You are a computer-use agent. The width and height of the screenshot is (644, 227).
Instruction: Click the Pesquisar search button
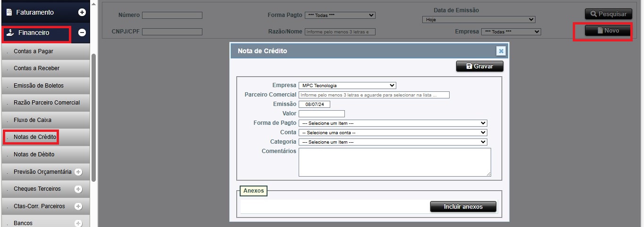pyautogui.click(x=609, y=14)
